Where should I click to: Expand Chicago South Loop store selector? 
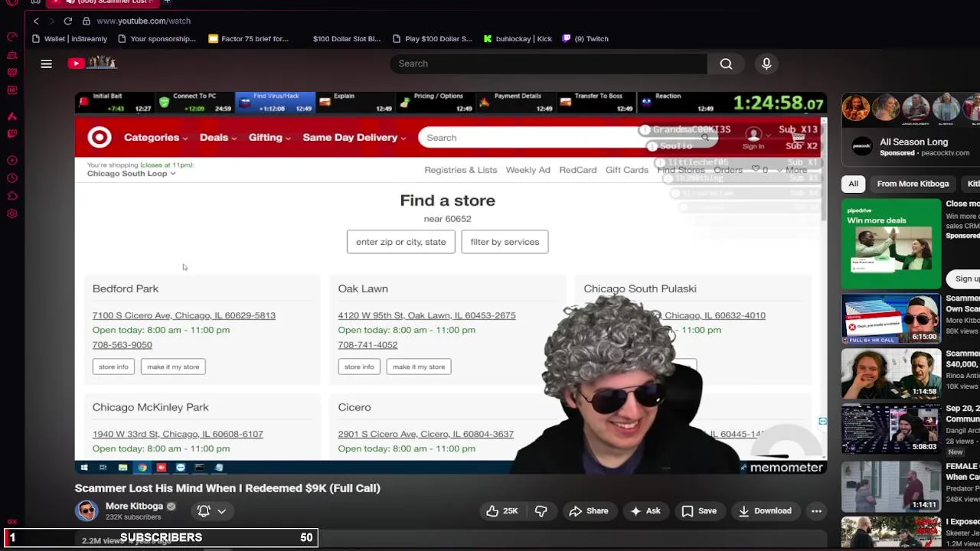pos(131,174)
